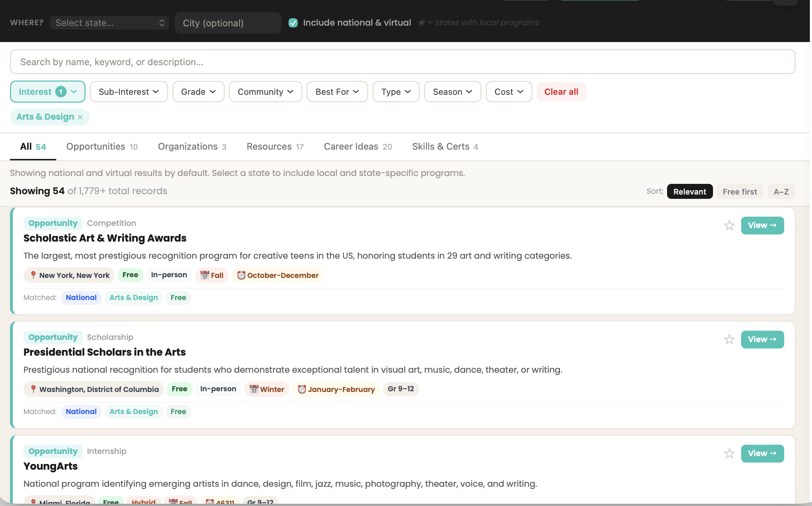Click the Internship label on the YoungArts card
This screenshot has height=506, width=812.
tap(106, 451)
